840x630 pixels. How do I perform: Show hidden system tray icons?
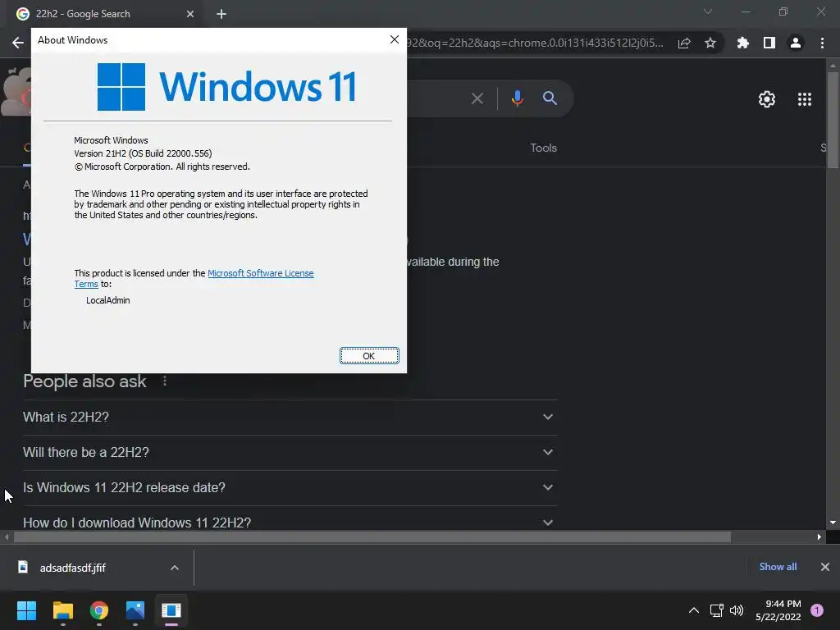[x=694, y=610]
